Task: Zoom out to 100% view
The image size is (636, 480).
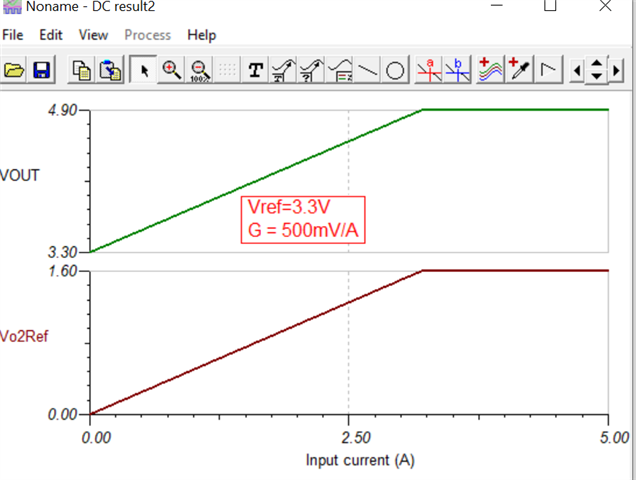Action: point(200,70)
